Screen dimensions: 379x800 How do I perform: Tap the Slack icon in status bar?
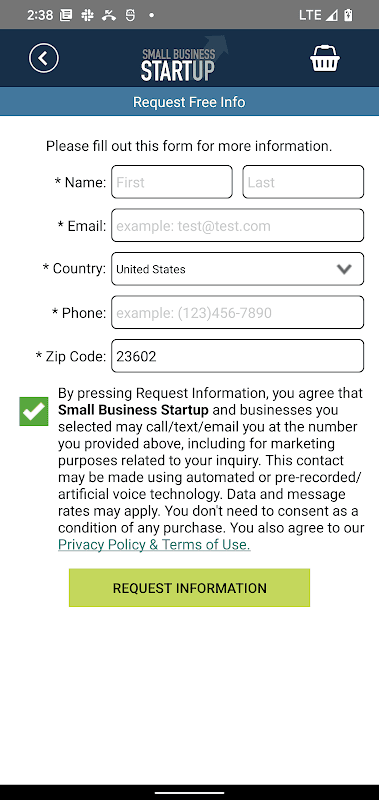pos(87,15)
